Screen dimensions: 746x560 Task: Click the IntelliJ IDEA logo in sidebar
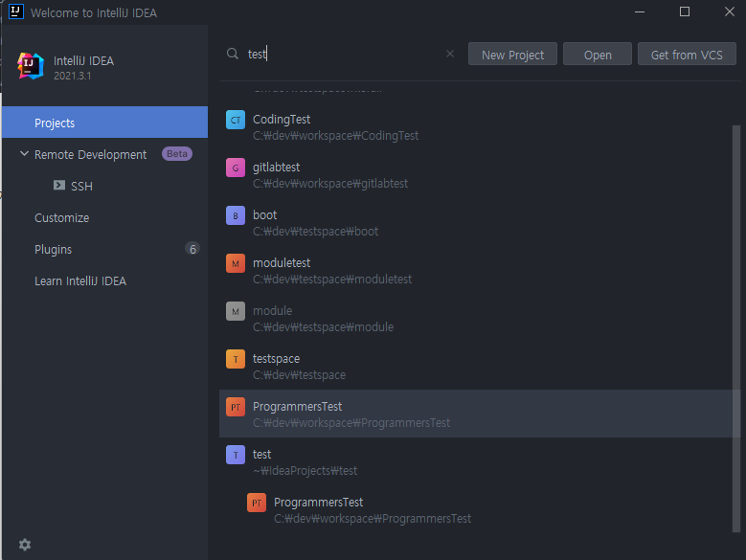(31, 66)
